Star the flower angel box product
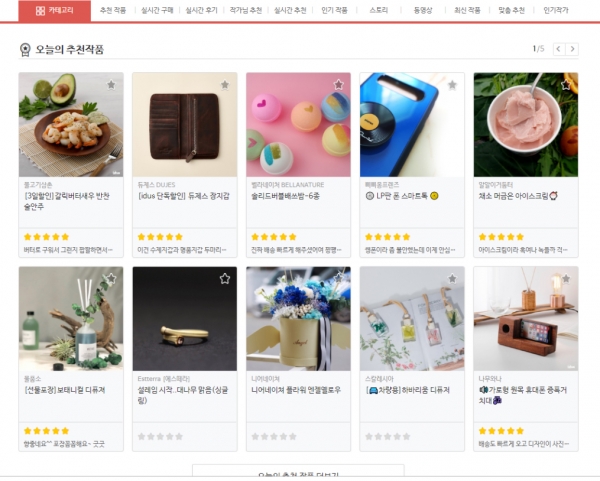This screenshot has height=481, width=600. pyautogui.click(x=338, y=278)
